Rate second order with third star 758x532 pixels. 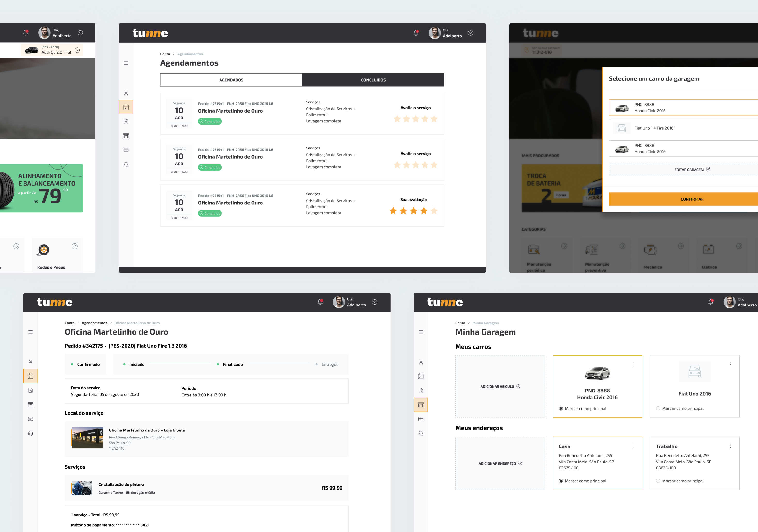(x=415, y=165)
